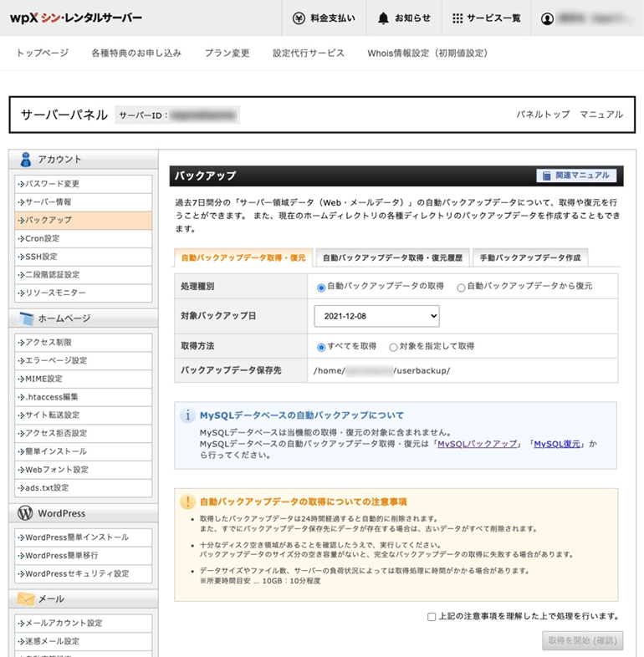Switch to 自動バックアップデータ取得・復元履歴 tab
The height and width of the screenshot is (657, 644).
[392, 257]
